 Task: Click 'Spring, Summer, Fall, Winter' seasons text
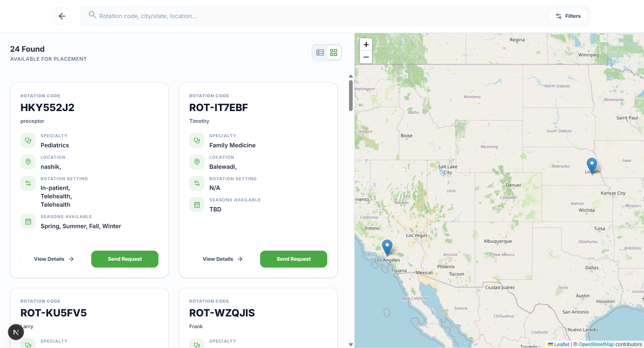(x=81, y=226)
